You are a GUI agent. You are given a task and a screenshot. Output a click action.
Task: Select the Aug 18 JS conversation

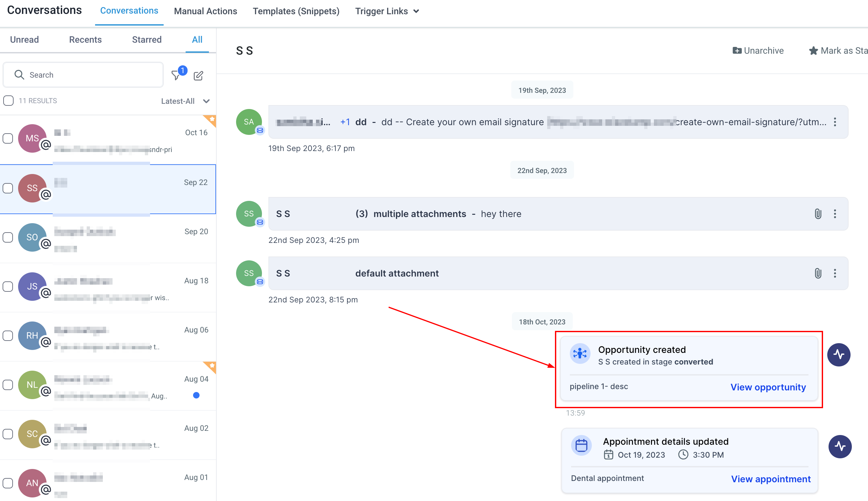pyautogui.click(x=108, y=288)
